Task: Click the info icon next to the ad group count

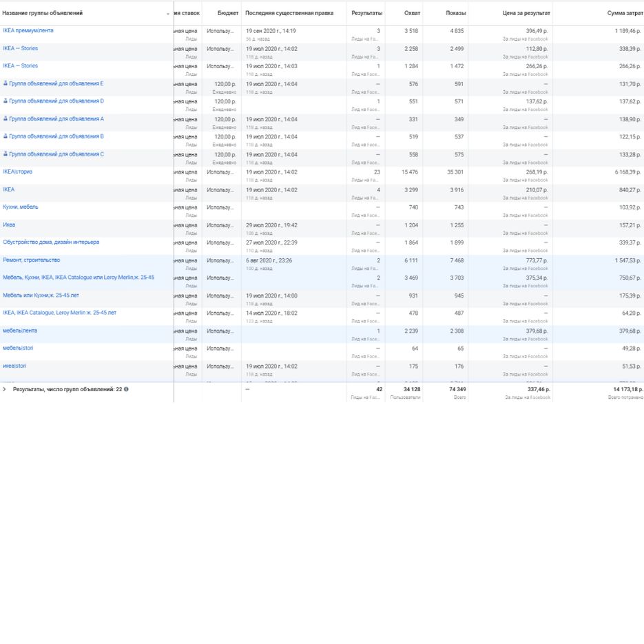Action: [x=126, y=389]
